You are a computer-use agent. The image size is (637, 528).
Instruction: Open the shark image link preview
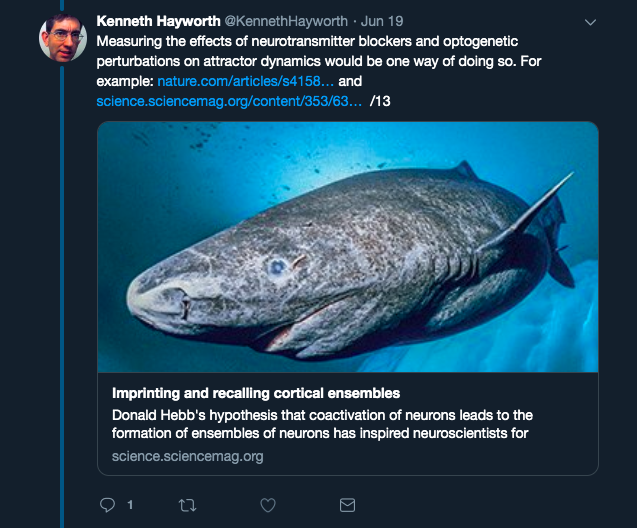[348, 247]
